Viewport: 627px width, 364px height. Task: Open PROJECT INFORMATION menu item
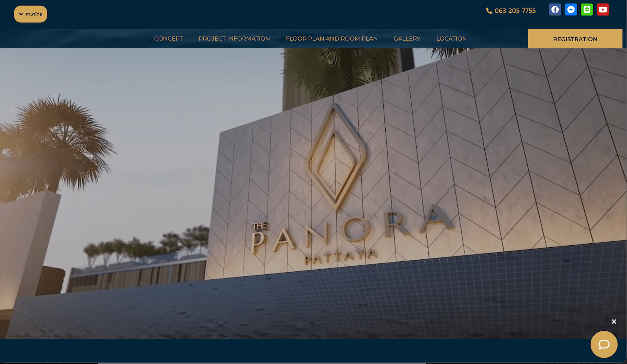pyautogui.click(x=234, y=39)
